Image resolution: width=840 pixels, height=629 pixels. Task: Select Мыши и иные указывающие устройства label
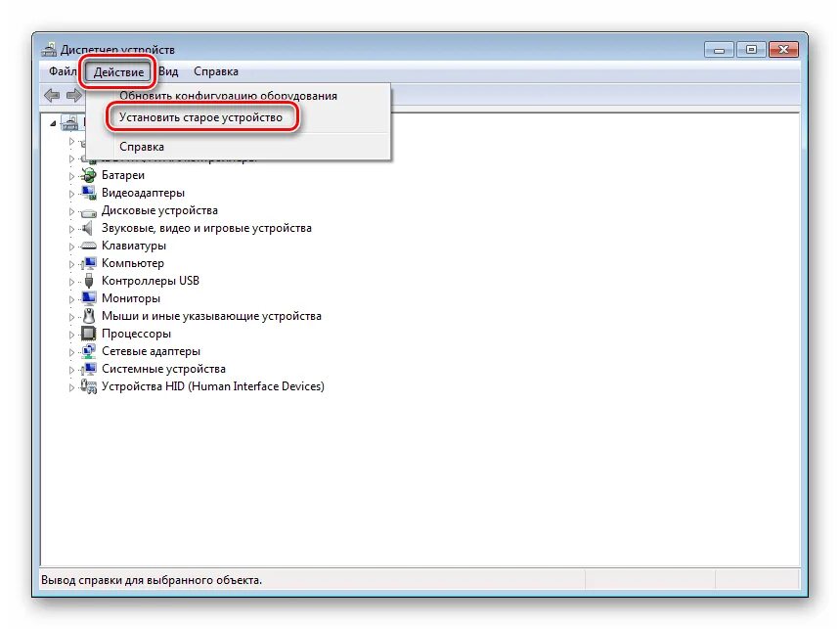[x=211, y=316]
